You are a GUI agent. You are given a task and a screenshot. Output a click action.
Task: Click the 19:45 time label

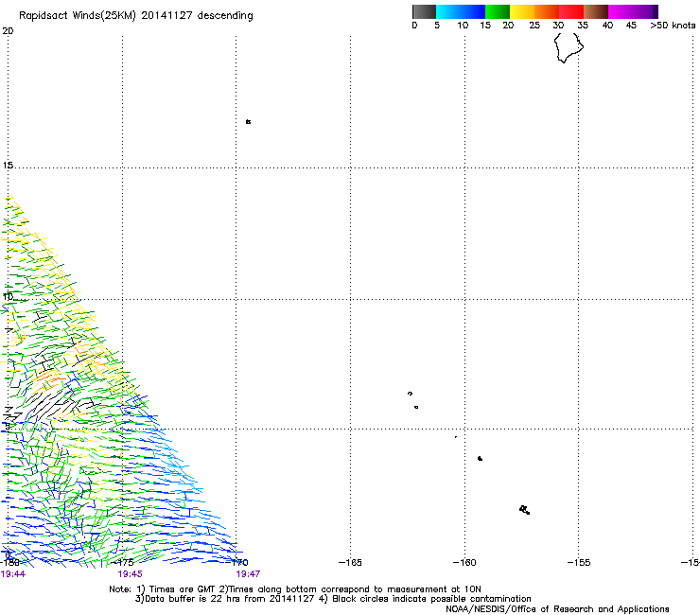pos(130,574)
